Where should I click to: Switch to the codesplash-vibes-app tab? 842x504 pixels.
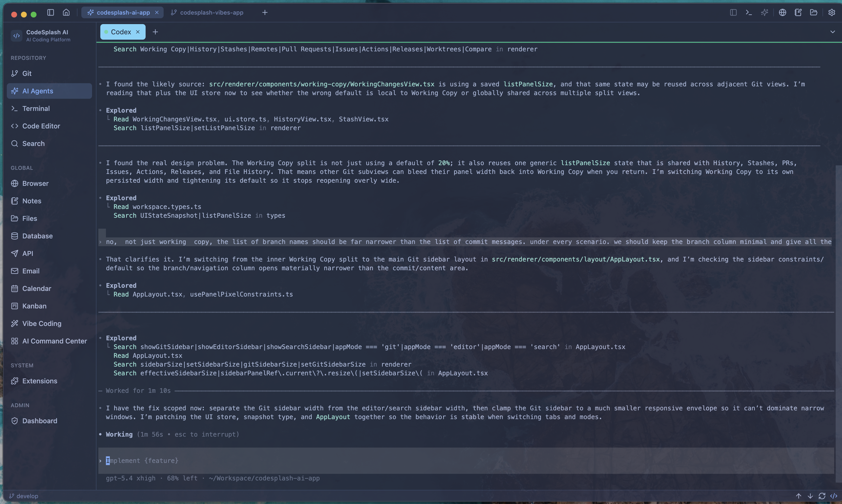point(211,13)
